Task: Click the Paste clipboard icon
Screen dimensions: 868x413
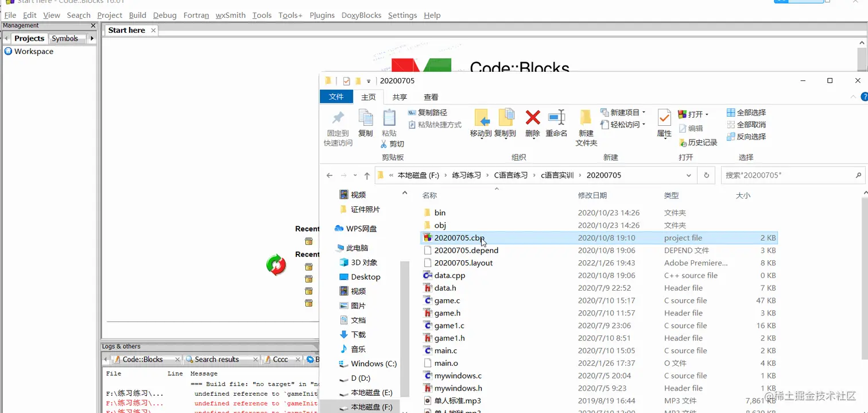Action: [389, 117]
